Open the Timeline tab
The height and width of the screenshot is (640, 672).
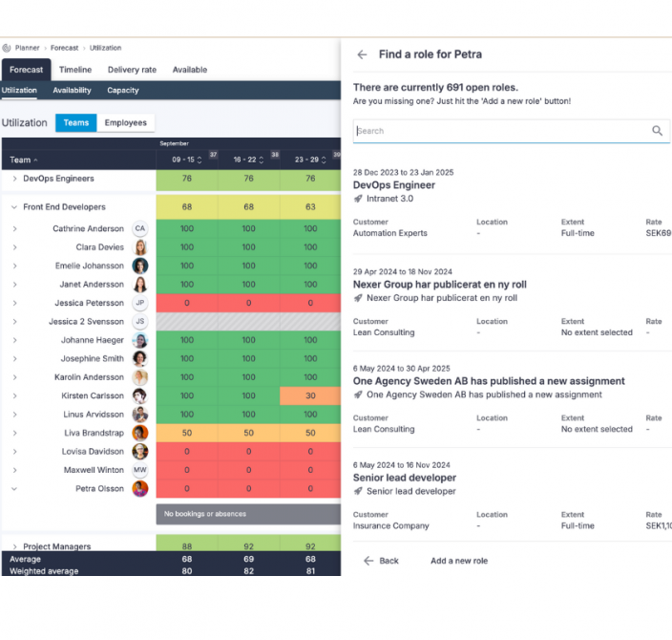tap(75, 70)
